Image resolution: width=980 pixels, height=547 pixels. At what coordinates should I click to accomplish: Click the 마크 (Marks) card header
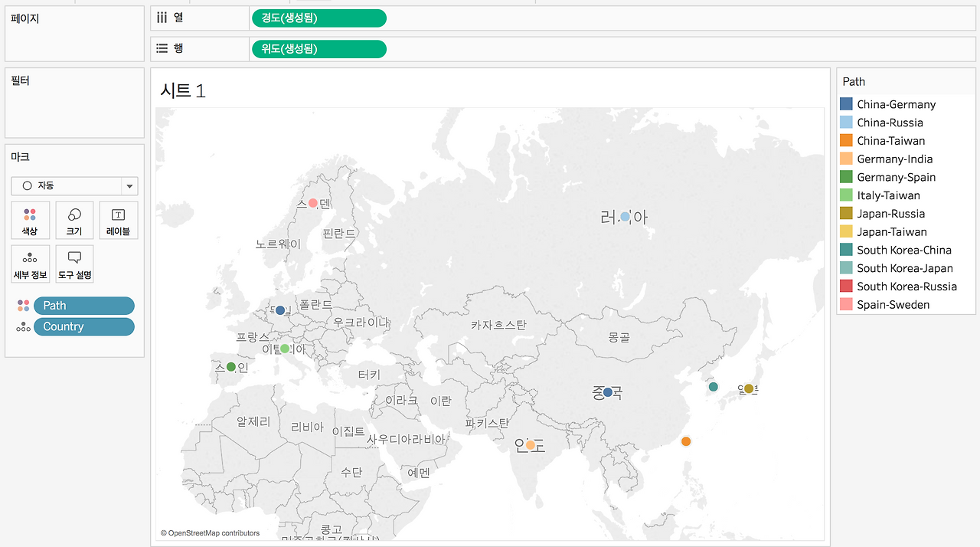click(x=21, y=156)
